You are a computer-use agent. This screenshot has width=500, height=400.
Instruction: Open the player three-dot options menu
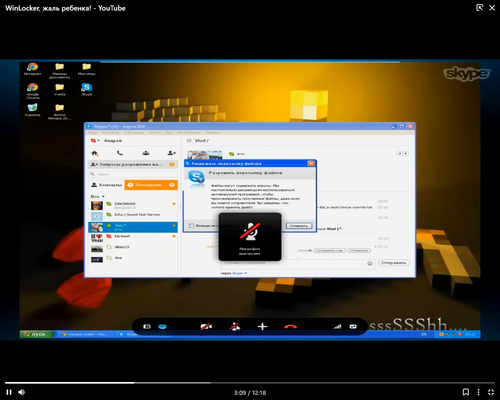point(479,392)
